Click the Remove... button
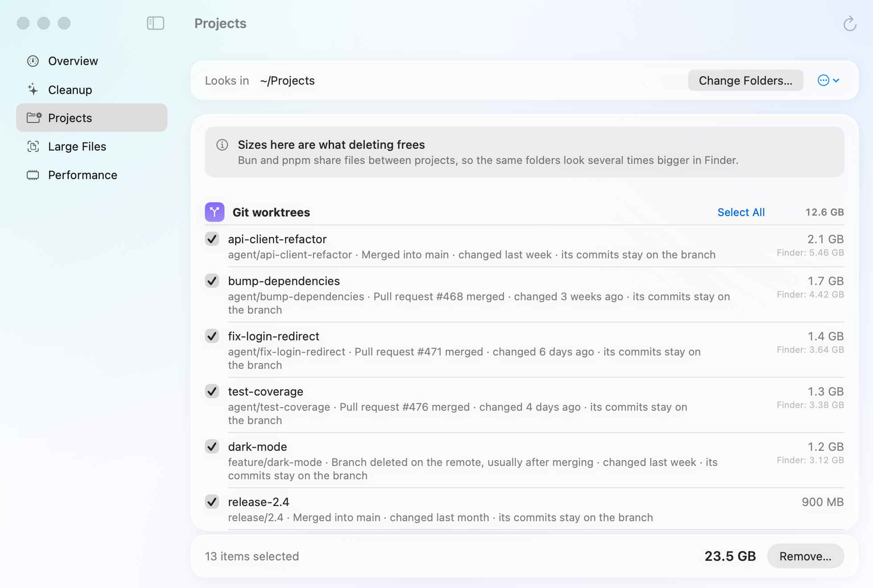The image size is (873, 588). (x=805, y=556)
